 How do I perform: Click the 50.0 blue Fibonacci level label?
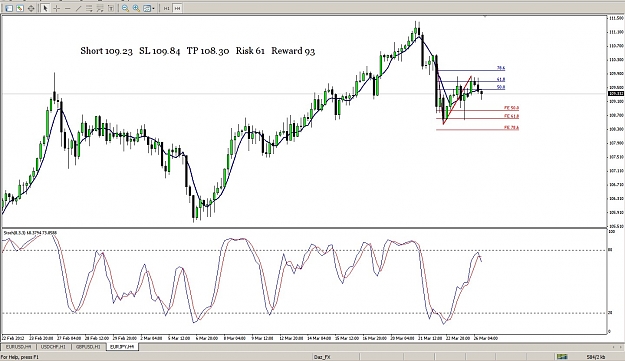tap(501, 87)
